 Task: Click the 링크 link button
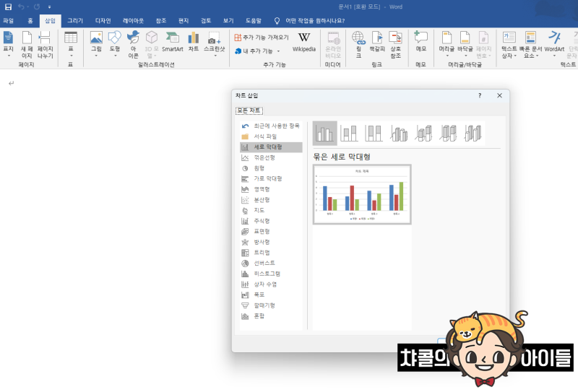(x=358, y=45)
